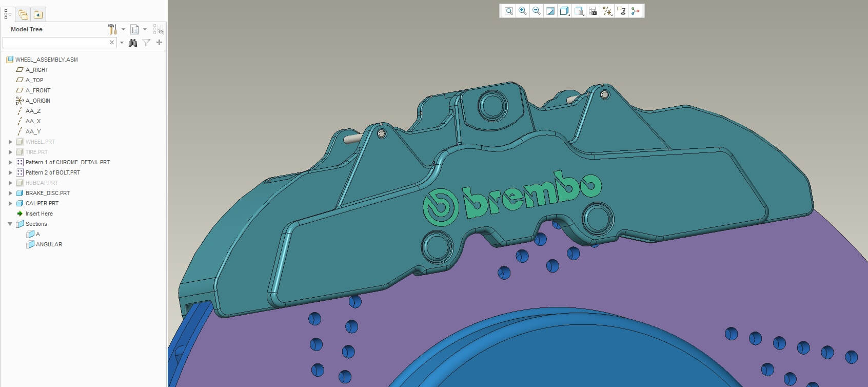Select the AA_Y axis
Image resolution: width=868 pixels, height=387 pixels.
[x=33, y=131]
